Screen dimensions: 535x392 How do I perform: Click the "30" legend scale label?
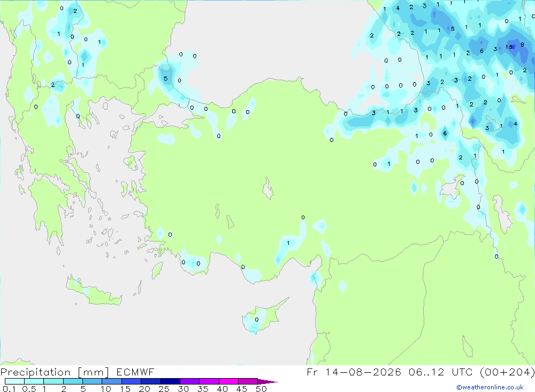pos(184,389)
